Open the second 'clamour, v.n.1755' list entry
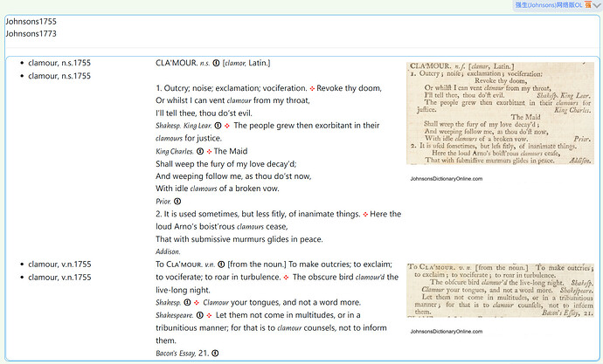The image size is (603, 364). pos(59,278)
